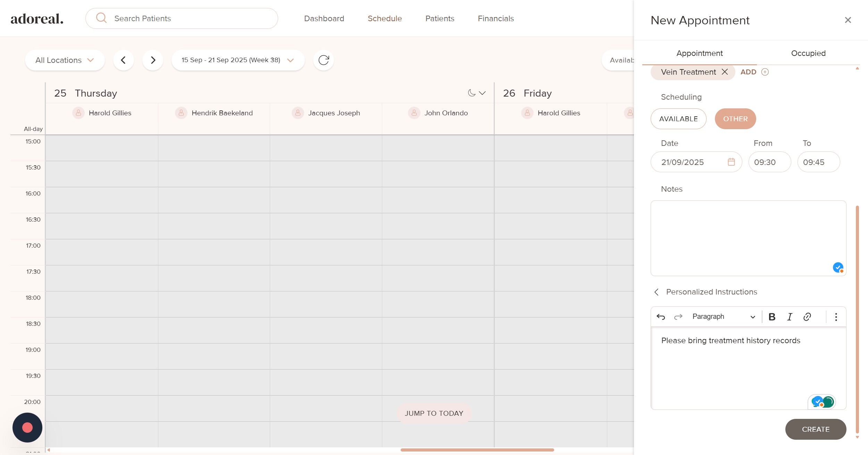Click the undo icon in editor

point(661,317)
